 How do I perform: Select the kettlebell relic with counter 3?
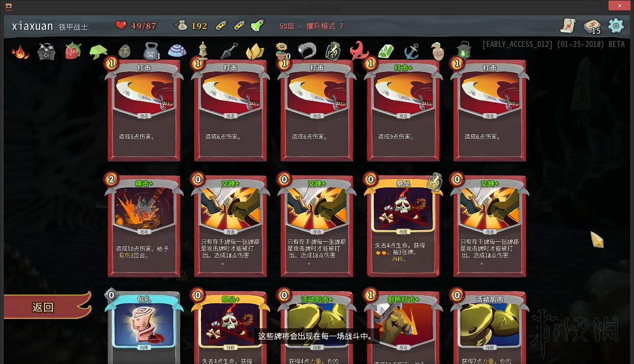151,51
